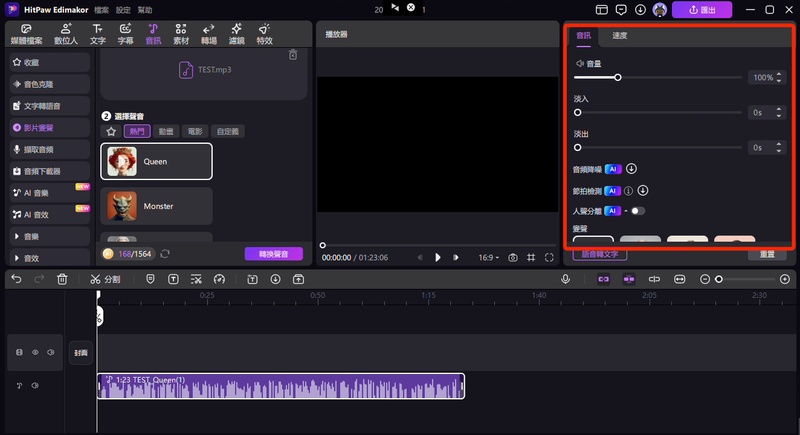Refresh the 168/1564 credits counter
The image size is (800, 435).
tap(165, 253)
